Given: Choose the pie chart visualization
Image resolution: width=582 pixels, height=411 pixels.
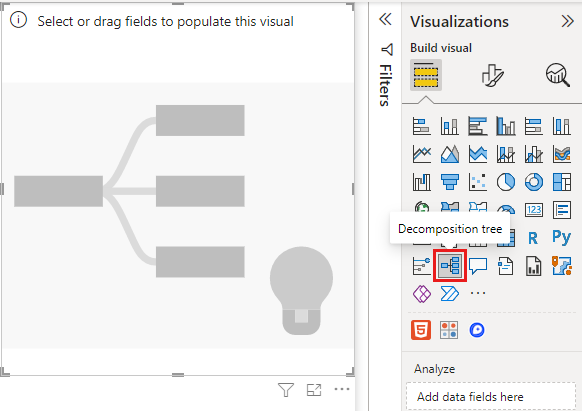Looking at the screenshot, I should coord(506,182).
